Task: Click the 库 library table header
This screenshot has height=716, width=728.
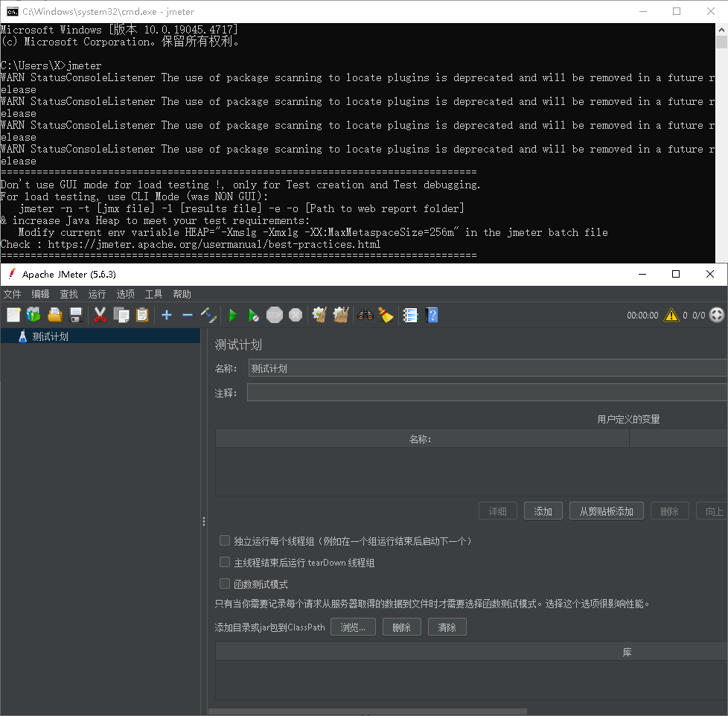Action: [472, 652]
